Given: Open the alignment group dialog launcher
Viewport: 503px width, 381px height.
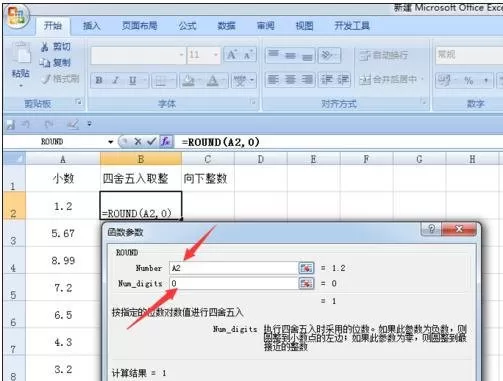Looking at the screenshot, I should pos(423,101).
